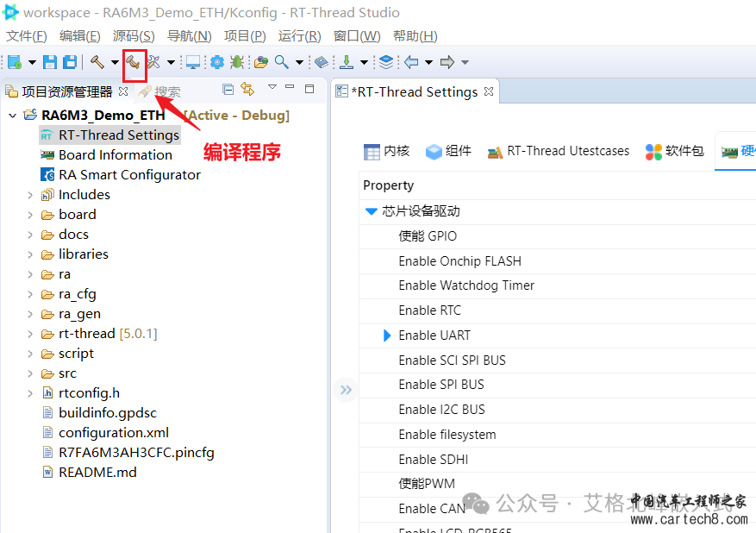The height and width of the screenshot is (533, 756).
Task: Click the Rebuild program hammer icon
Action: (x=134, y=62)
